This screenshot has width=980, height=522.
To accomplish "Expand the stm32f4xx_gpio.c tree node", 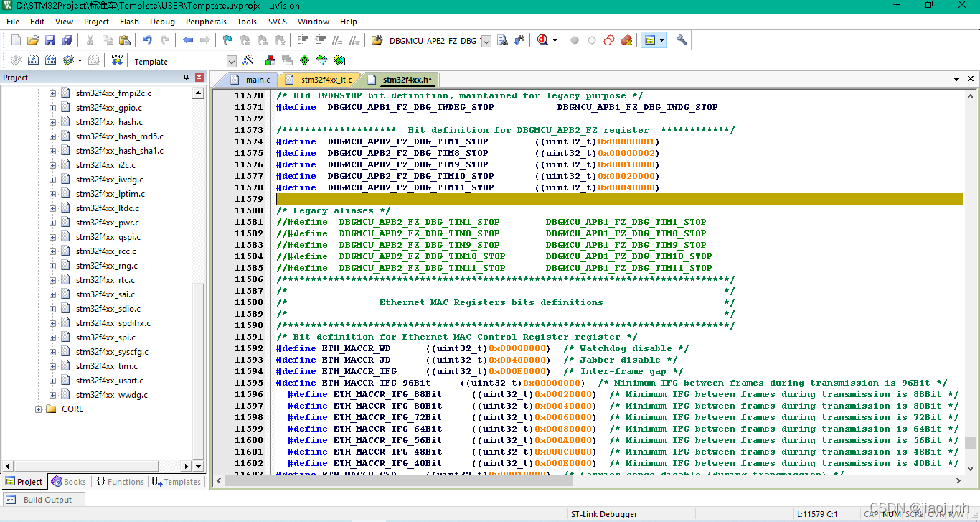I will pos(52,108).
